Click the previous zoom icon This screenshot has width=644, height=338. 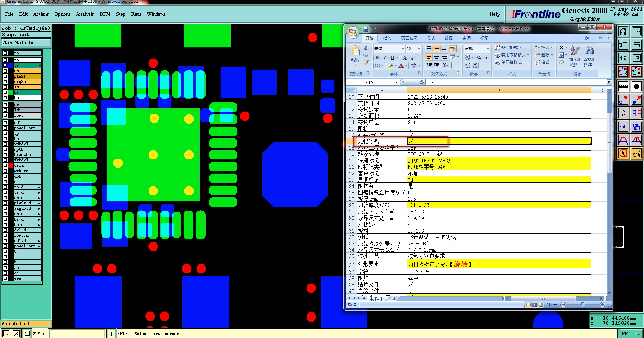pos(623,45)
